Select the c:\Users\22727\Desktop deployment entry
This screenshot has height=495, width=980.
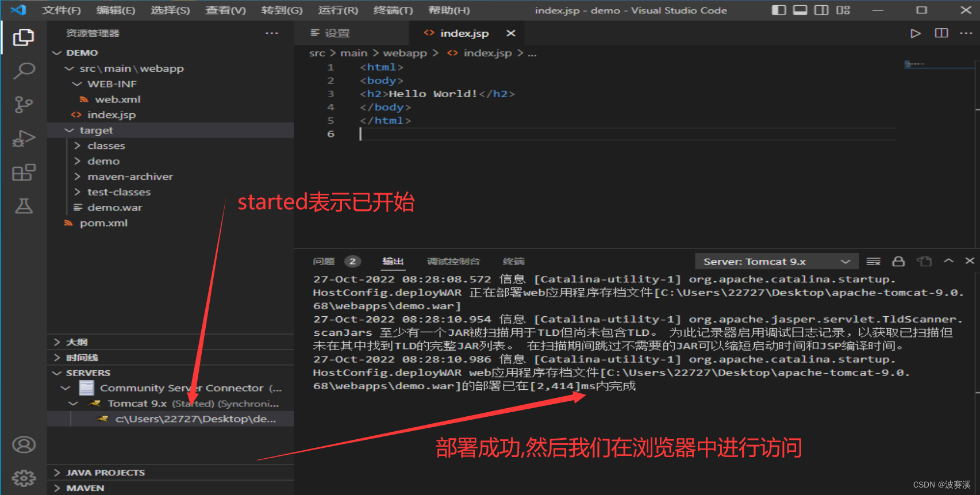pos(170,419)
